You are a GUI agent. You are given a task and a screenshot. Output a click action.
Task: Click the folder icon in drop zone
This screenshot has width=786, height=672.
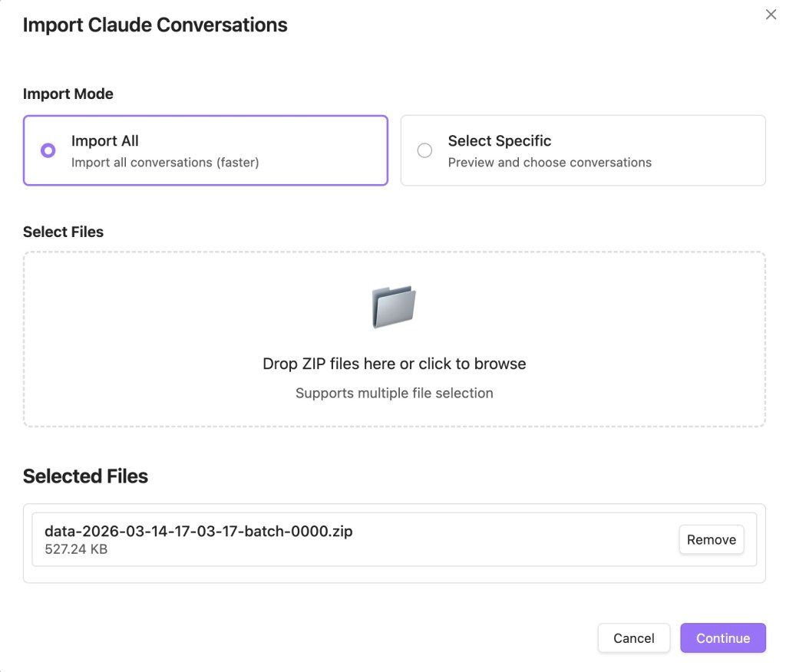tap(394, 307)
